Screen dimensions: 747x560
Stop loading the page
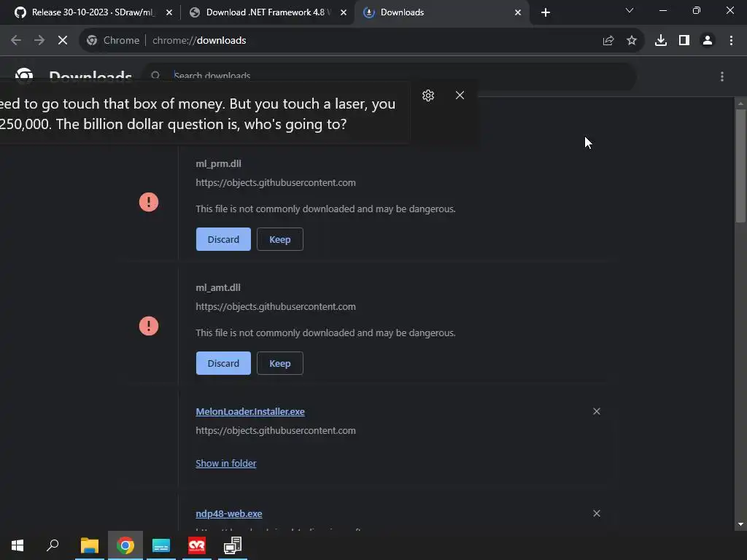click(63, 41)
